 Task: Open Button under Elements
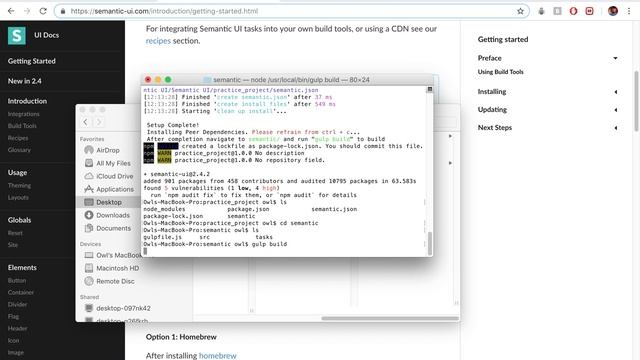tap(17, 281)
